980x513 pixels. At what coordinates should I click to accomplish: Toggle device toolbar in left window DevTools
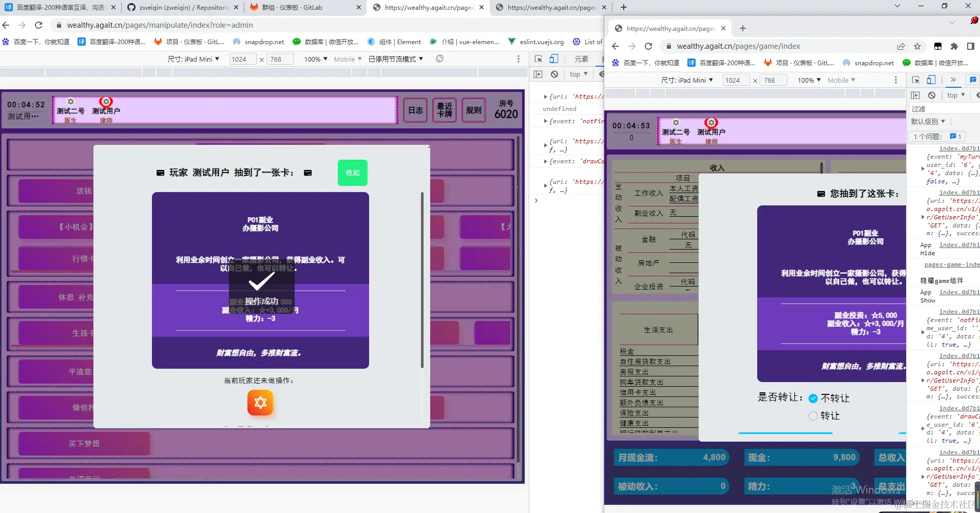tap(554, 59)
